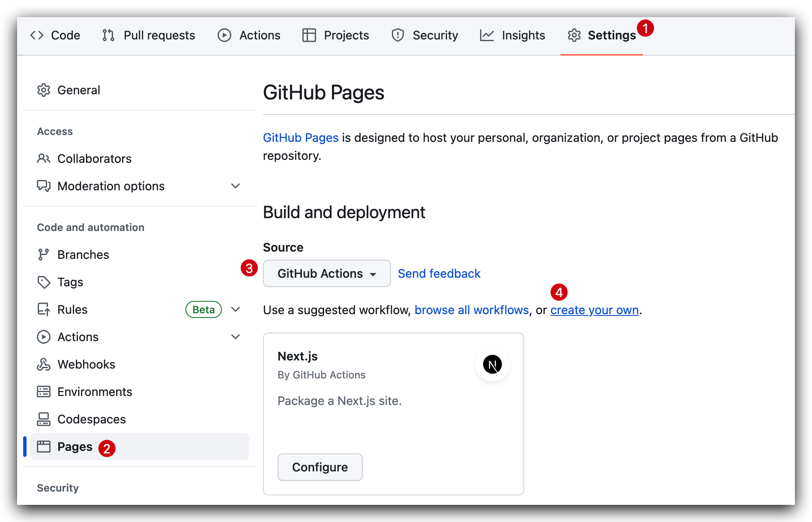Expand the Moderation options chevron
Viewport: 812px width, 522px height.
(x=236, y=186)
